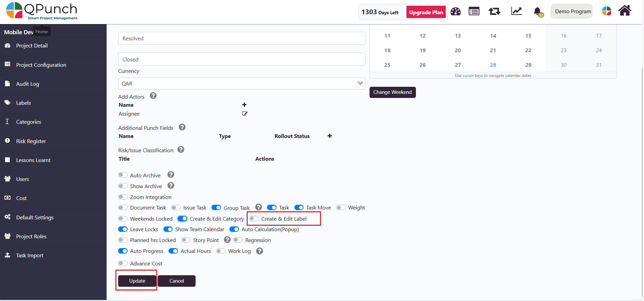Viewport: 644px width, 301px height.
Task: Enable the Show Archive toggle
Action: coord(123,186)
